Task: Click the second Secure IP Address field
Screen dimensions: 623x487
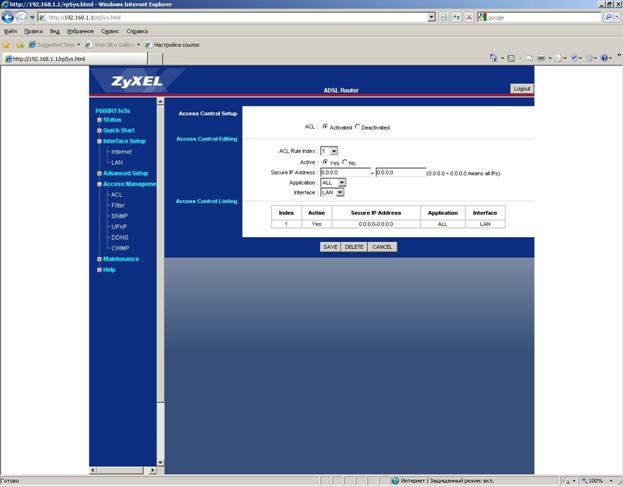Action: tap(400, 172)
